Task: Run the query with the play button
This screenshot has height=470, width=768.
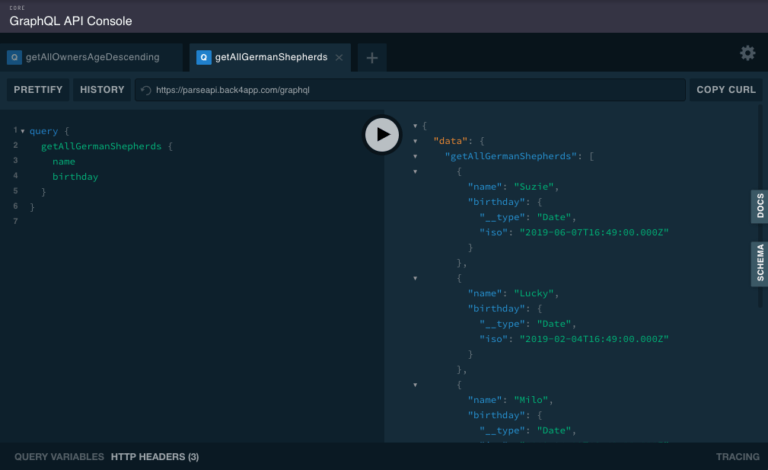Action: 382,135
